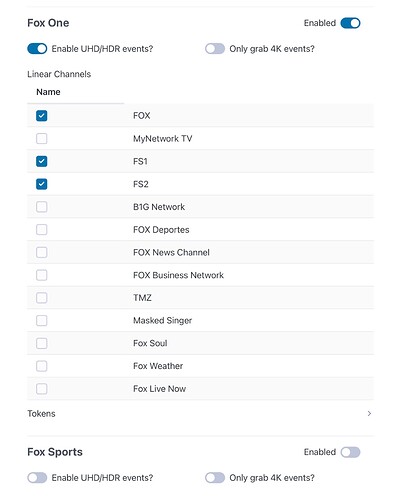395x500 pixels.
Task: Open the Tokens row label
Action: (41, 414)
